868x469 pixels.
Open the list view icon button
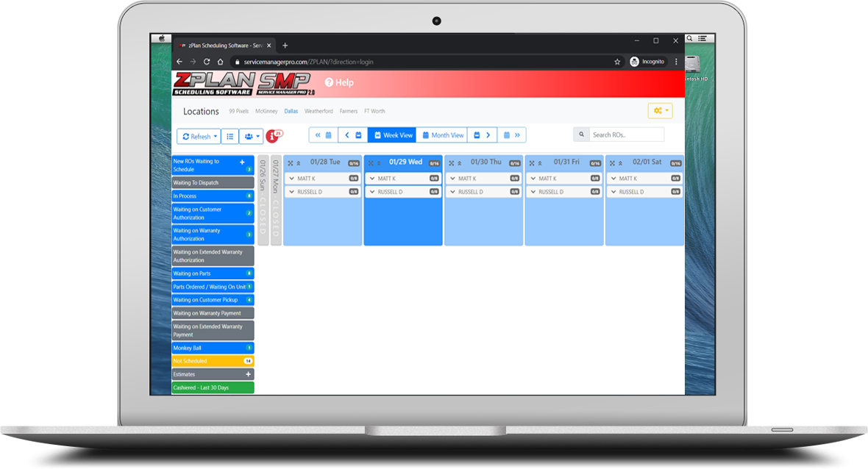(230, 136)
